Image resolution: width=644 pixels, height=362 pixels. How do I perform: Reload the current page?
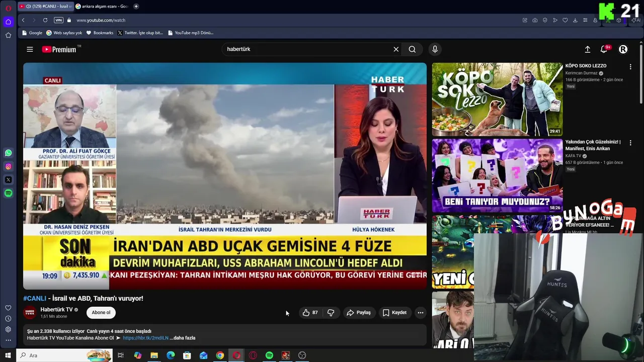pos(45,20)
